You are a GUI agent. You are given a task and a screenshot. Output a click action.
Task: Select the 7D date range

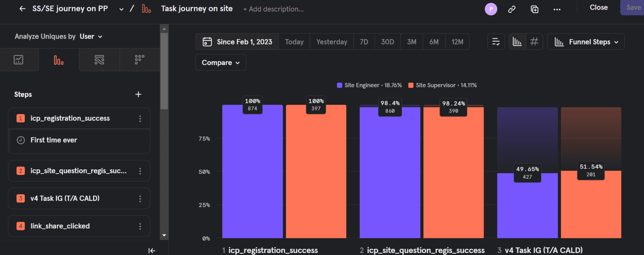pos(364,42)
